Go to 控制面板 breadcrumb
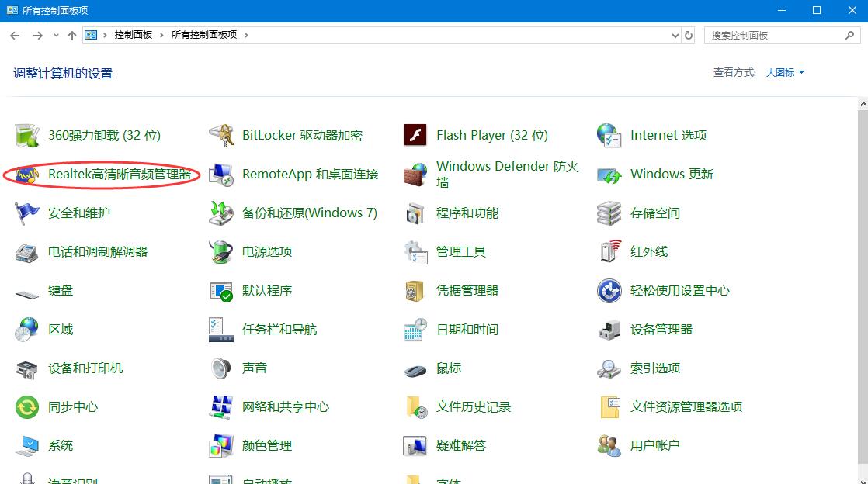868x484 pixels. [x=134, y=35]
